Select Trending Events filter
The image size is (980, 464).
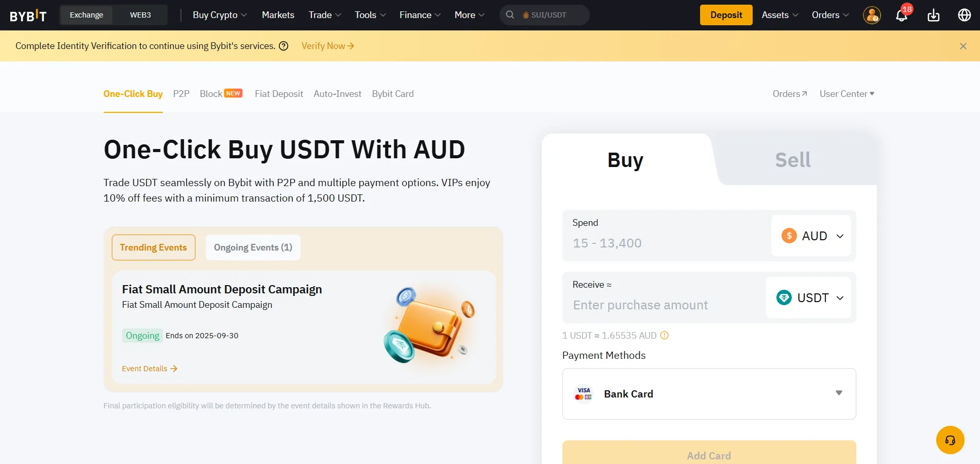153,247
